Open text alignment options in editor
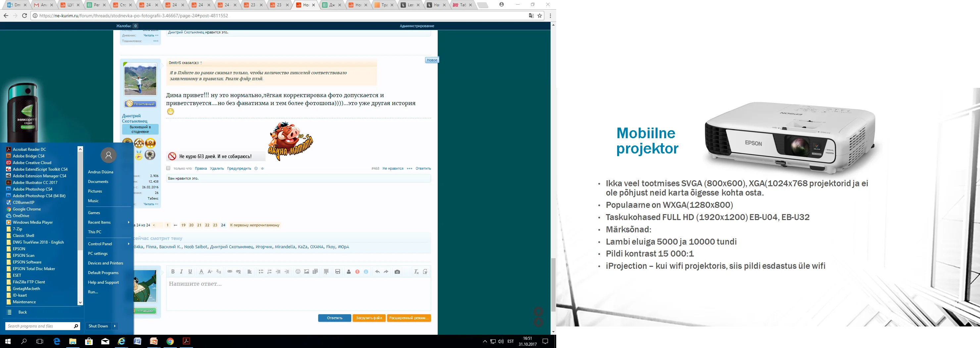980x348 pixels. coord(250,271)
